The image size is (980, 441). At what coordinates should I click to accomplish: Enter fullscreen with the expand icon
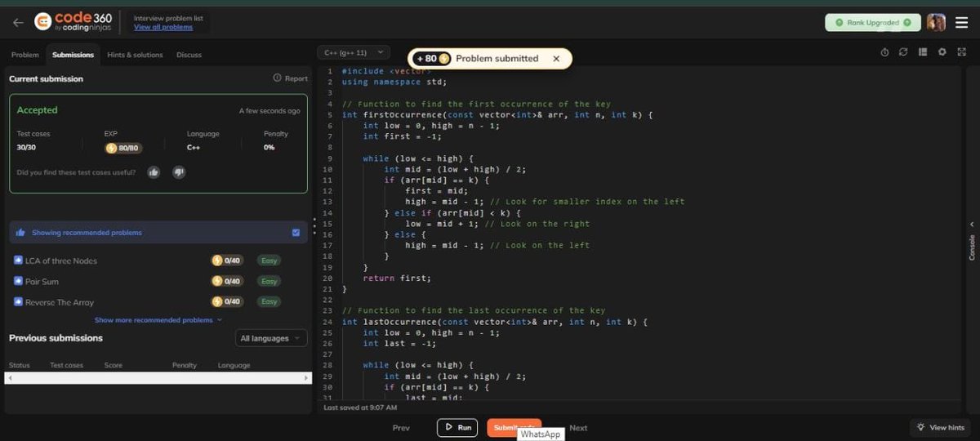tap(960, 52)
